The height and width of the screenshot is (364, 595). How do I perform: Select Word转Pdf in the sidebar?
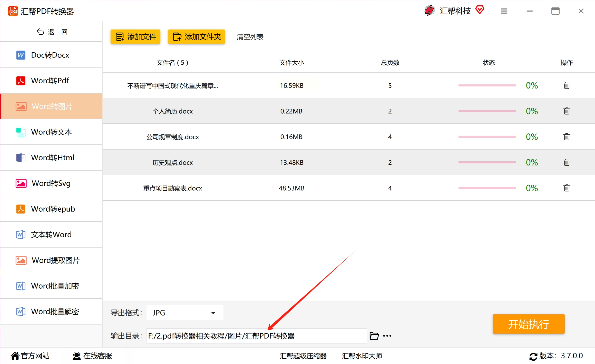click(x=50, y=81)
